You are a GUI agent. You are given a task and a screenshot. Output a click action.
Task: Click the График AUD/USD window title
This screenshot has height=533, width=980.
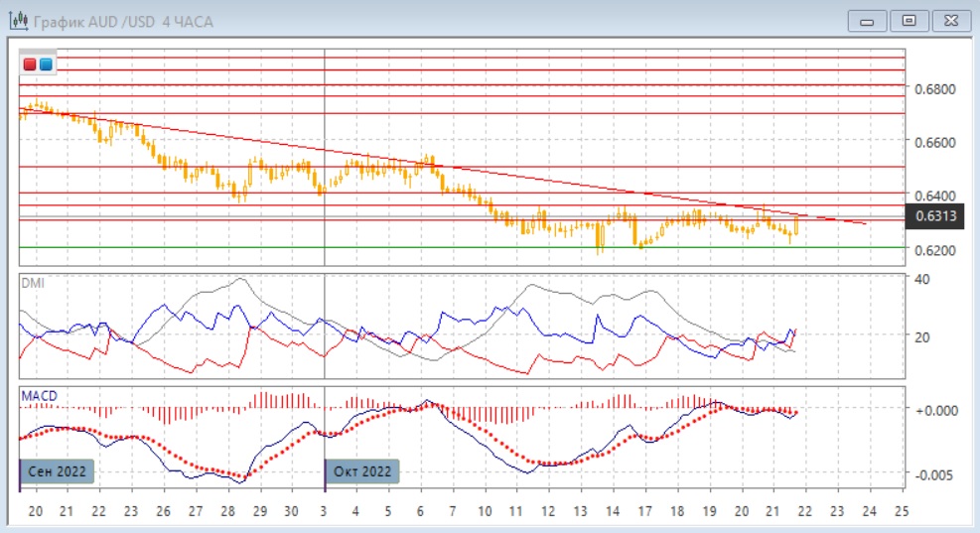(124, 21)
